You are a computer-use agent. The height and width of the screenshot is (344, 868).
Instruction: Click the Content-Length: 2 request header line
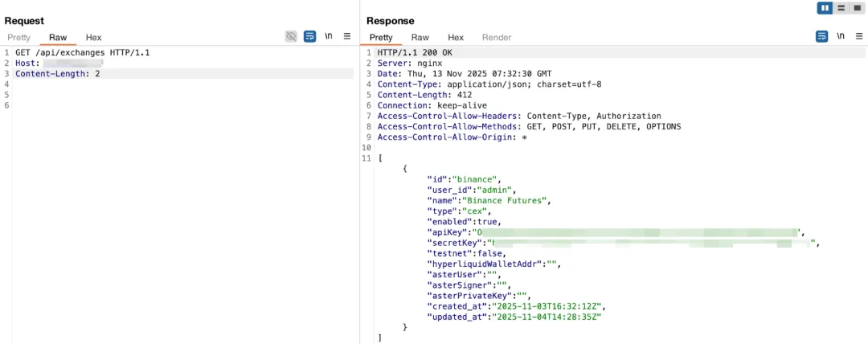click(58, 74)
